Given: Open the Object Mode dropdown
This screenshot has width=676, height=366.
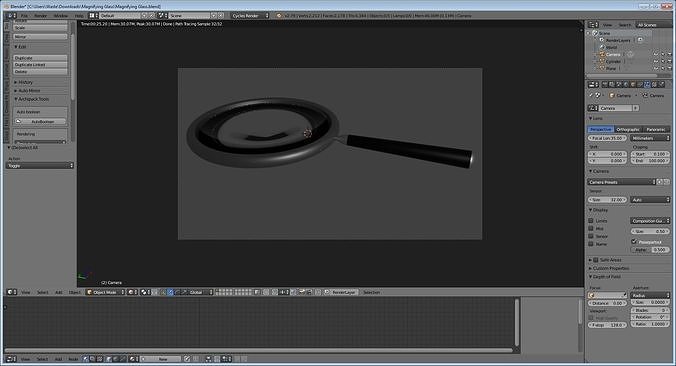Looking at the screenshot, I should pyautogui.click(x=106, y=292).
